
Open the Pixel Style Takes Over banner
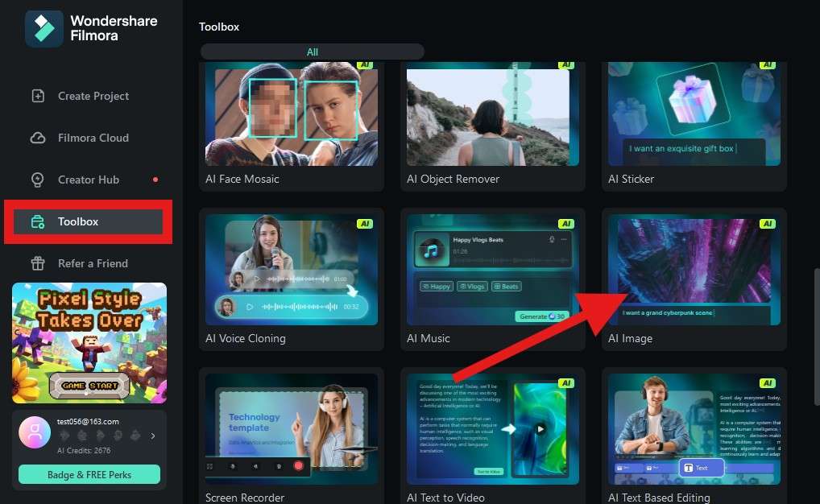point(89,343)
